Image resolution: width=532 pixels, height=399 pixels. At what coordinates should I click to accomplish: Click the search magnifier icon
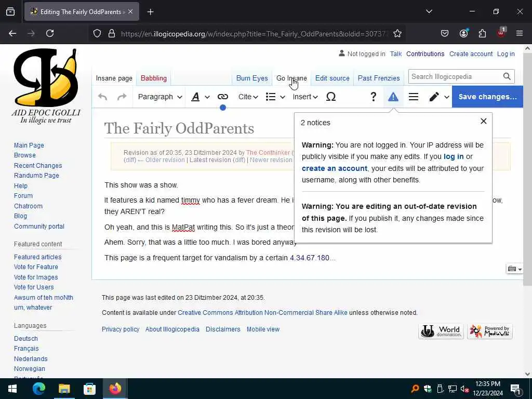click(507, 76)
